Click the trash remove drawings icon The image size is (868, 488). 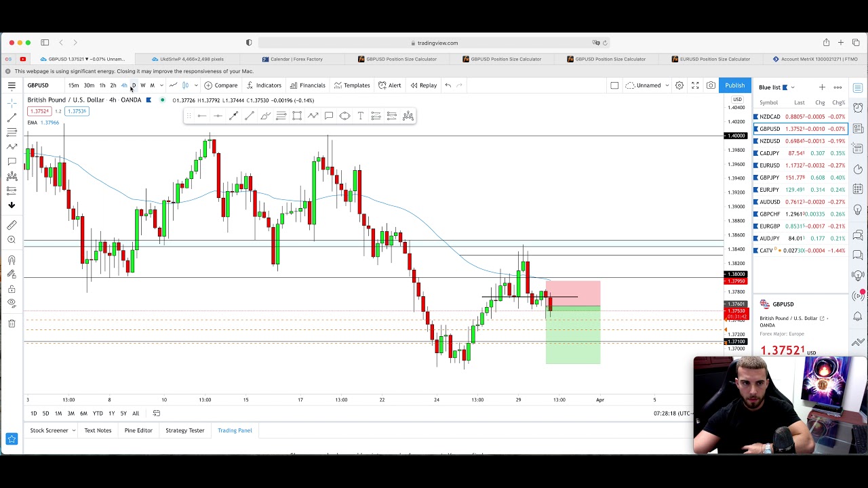point(12,323)
